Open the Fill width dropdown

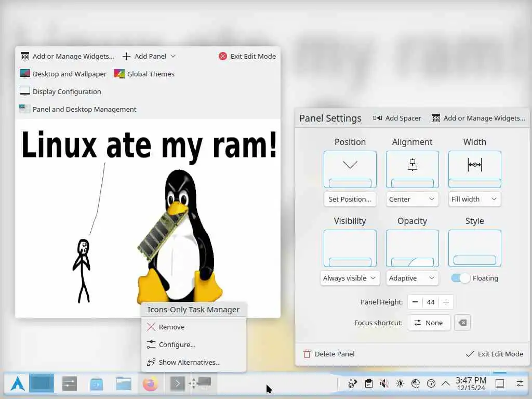tap(475, 199)
